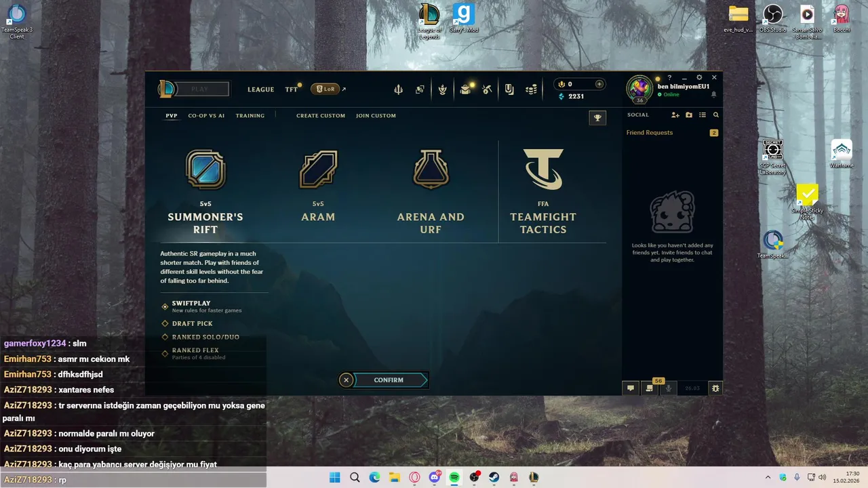Screen dimensions: 868x488
Task: Open League client settings gear
Action: (699, 78)
